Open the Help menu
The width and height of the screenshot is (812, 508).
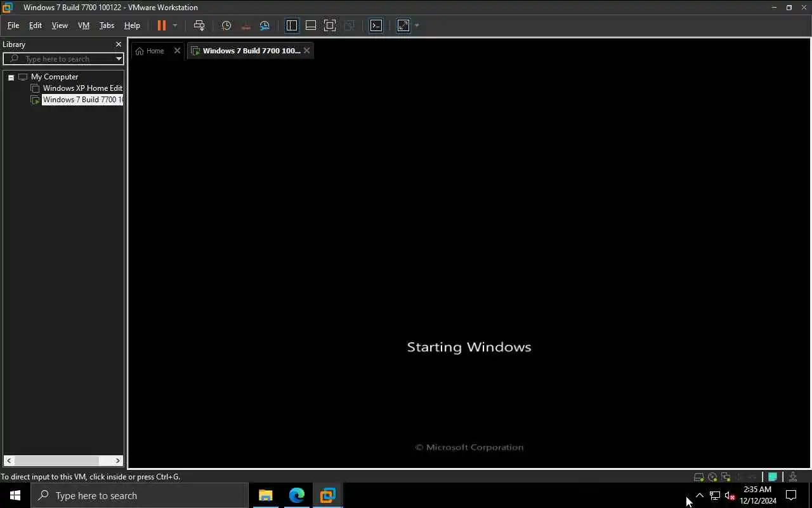[132, 25]
